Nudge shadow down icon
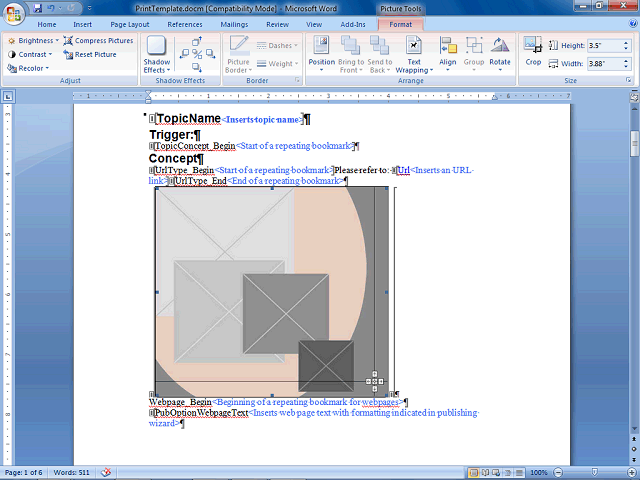This screenshot has width=640, height=480. [197, 67]
